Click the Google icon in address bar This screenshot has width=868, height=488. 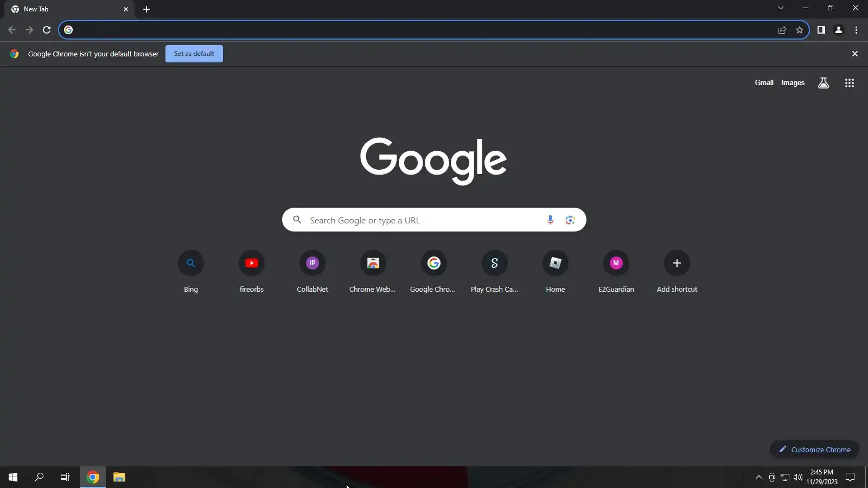68,30
